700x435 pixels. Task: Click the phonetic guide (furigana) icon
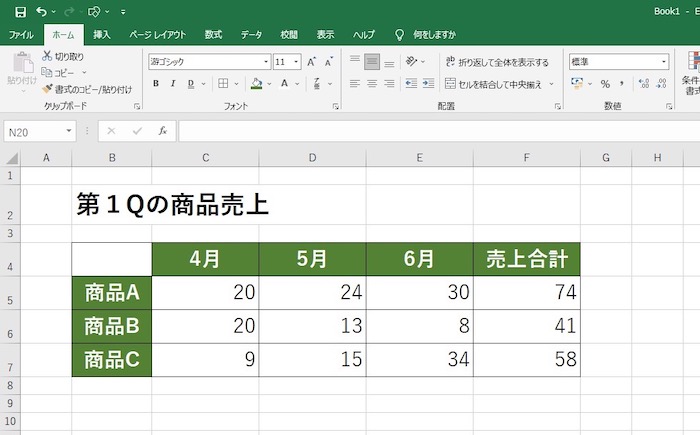pyautogui.click(x=317, y=84)
